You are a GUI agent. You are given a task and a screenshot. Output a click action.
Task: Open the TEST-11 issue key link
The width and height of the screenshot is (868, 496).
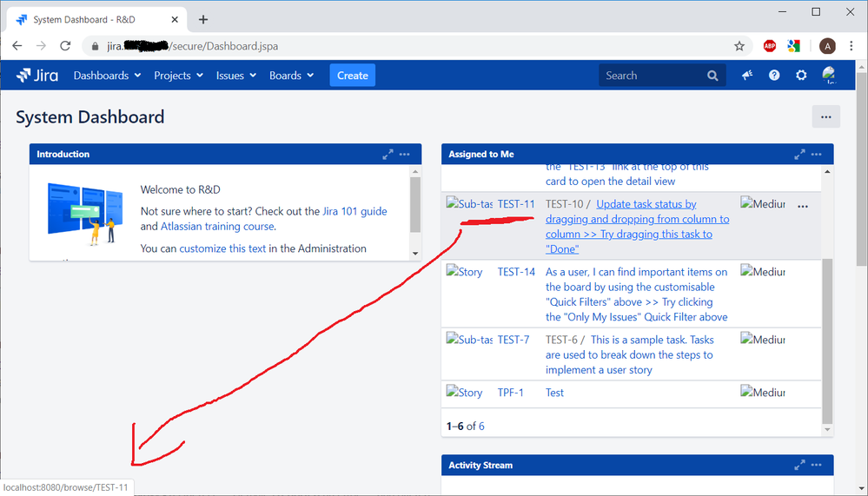[516, 204]
